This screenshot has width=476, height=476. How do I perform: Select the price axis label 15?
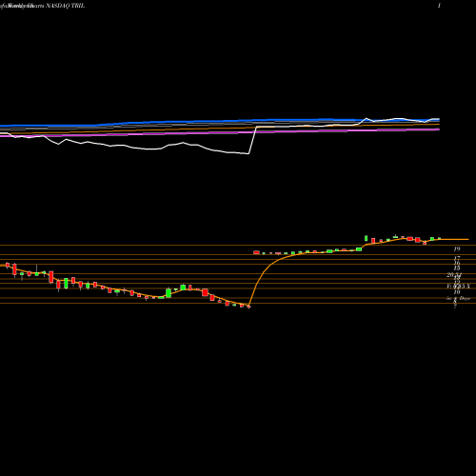click(x=457, y=268)
